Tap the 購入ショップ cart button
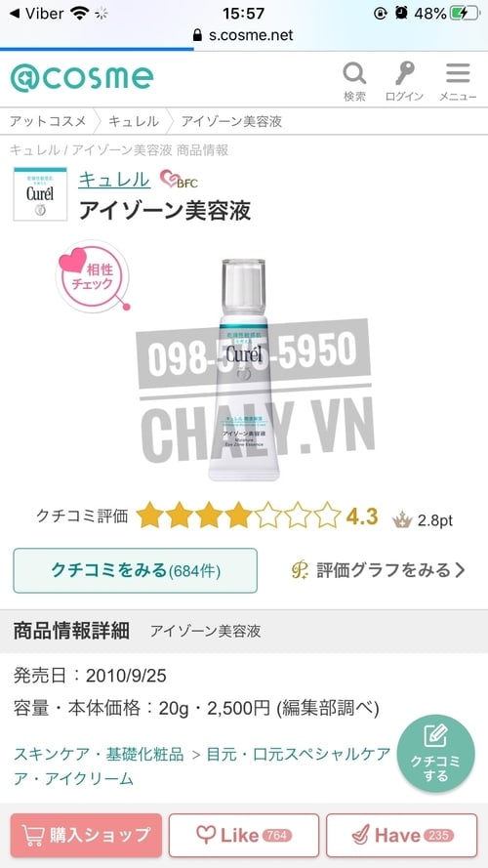488x868 pixels. pos(86,836)
